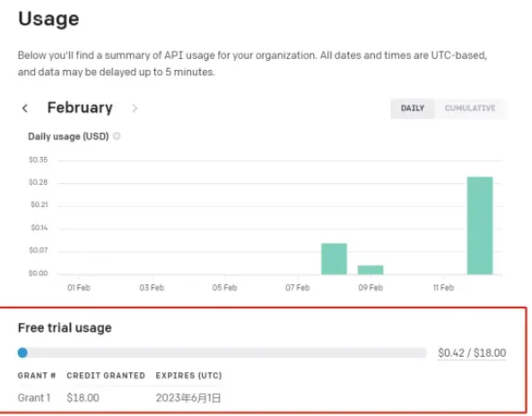Click the blue free trial progress indicator
532x416 pixels.
22,352
